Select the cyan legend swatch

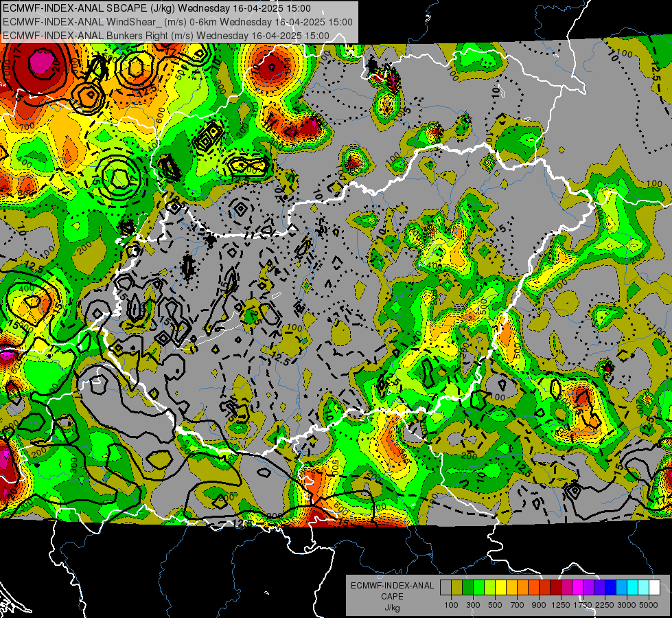pos(633,588)
